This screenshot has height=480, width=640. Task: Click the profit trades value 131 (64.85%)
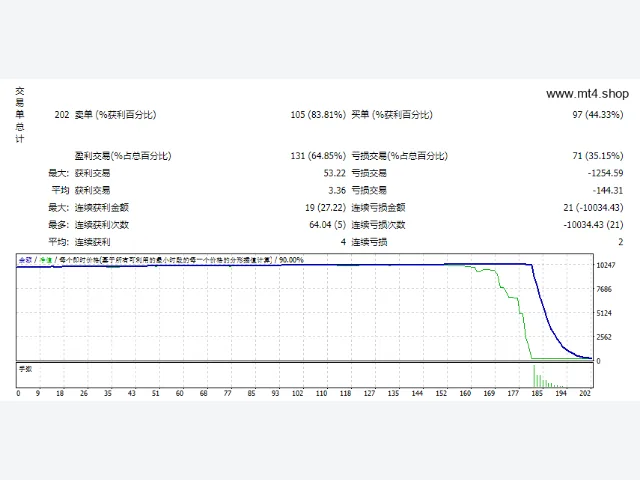point(318,156)
